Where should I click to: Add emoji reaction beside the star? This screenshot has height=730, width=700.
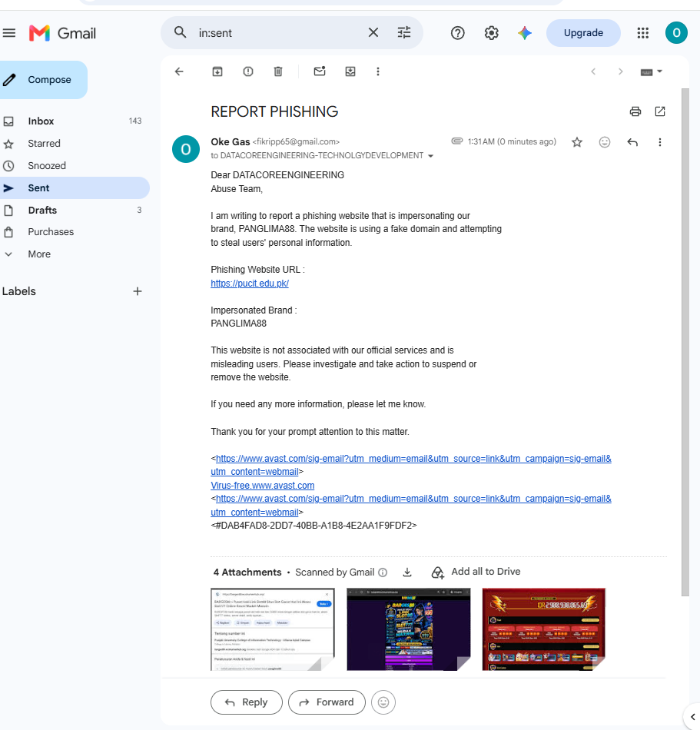pos(605,142)
